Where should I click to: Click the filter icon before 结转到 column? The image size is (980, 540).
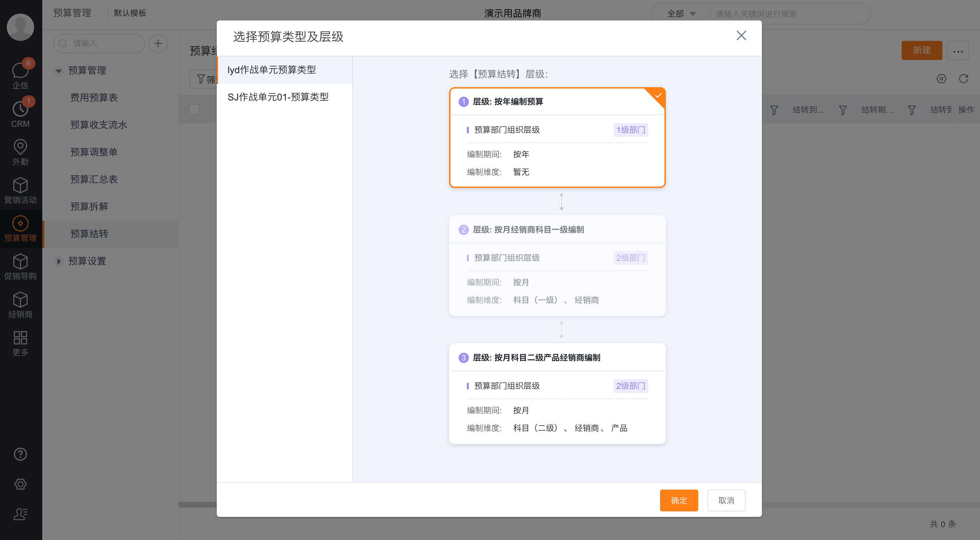(774, 110)
